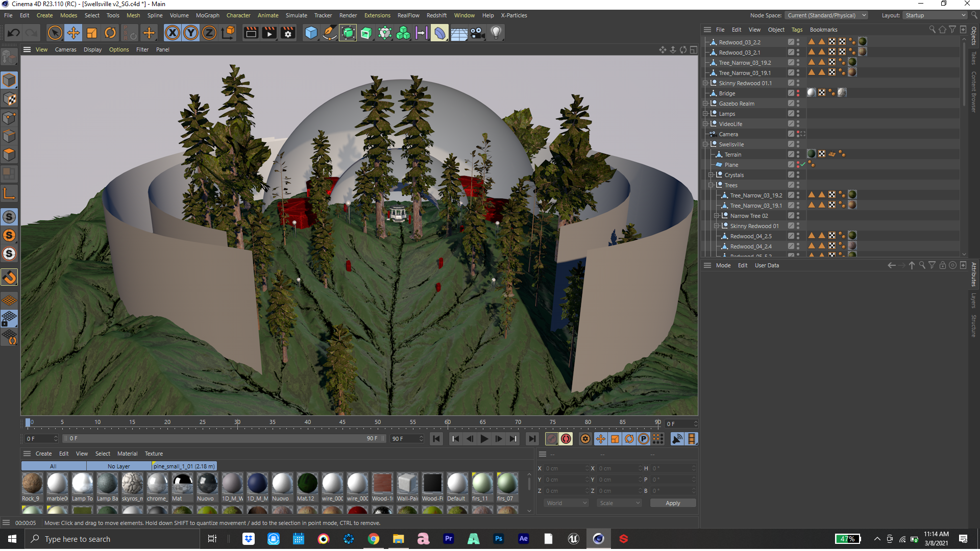The width and height of the screenshot is (980, 551).
Task: Jump to end of animation
Action: 532,439
